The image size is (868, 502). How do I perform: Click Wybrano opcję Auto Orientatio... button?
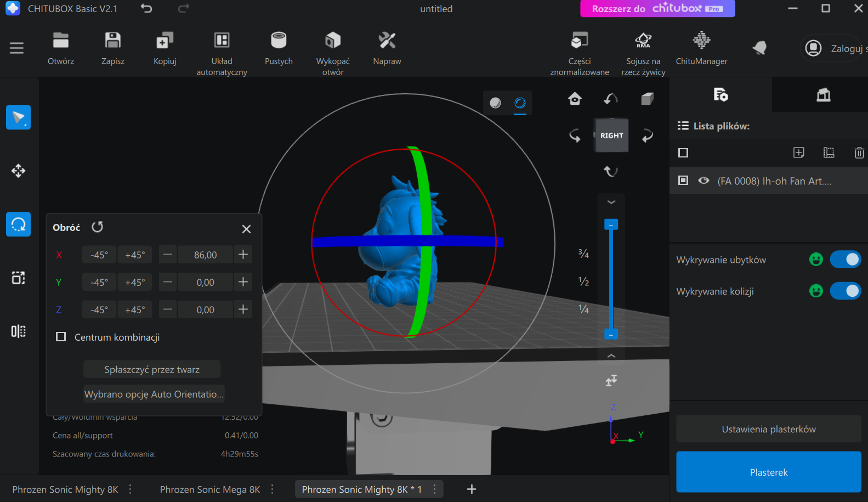tap(154, 394)
